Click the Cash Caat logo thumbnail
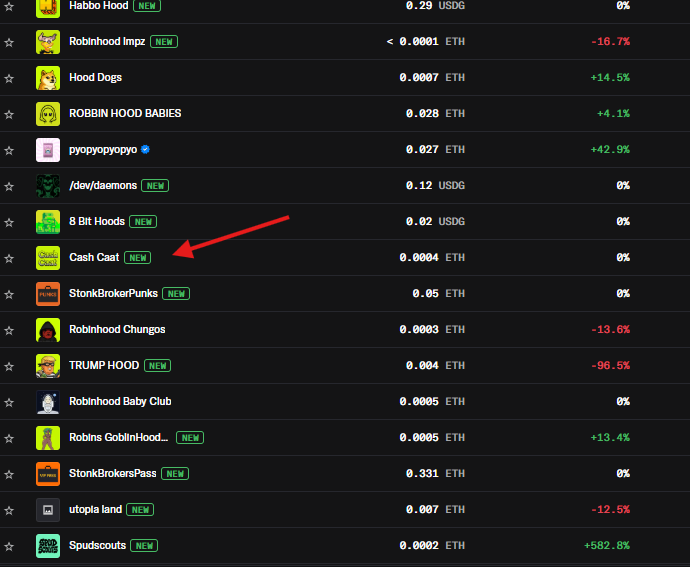This screenshot has height=567, width=690. point(48,258)
